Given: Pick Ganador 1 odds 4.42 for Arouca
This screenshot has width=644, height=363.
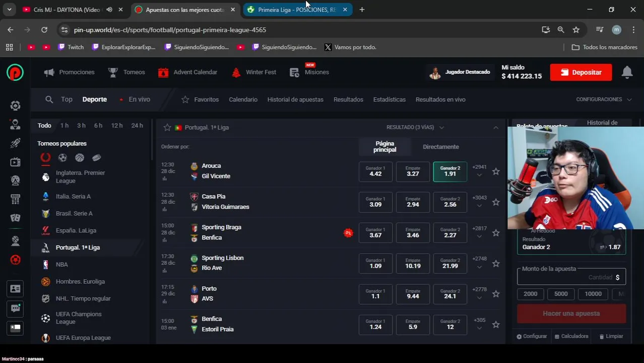Looking at the screenshot, I should click(x=375, y=171).
